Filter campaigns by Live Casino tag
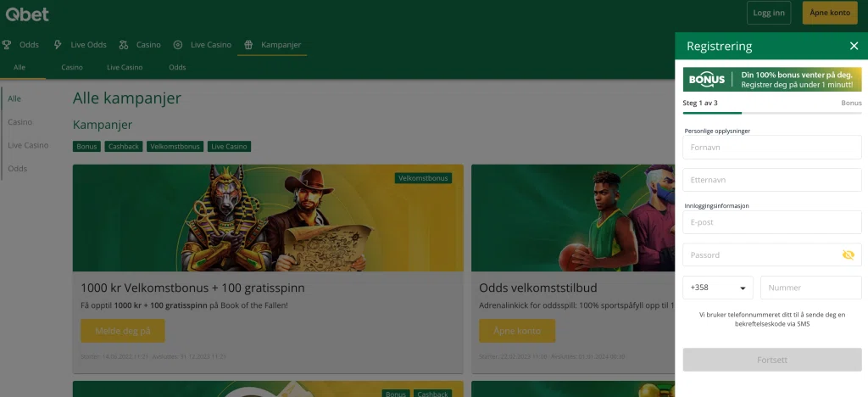This screenshot has width=868, height=397. coord(229,147)
